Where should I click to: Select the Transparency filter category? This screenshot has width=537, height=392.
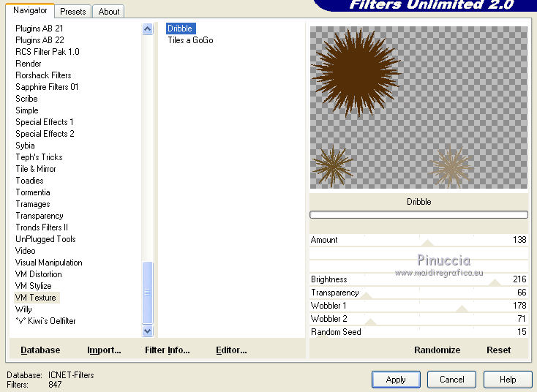point(40,216)
